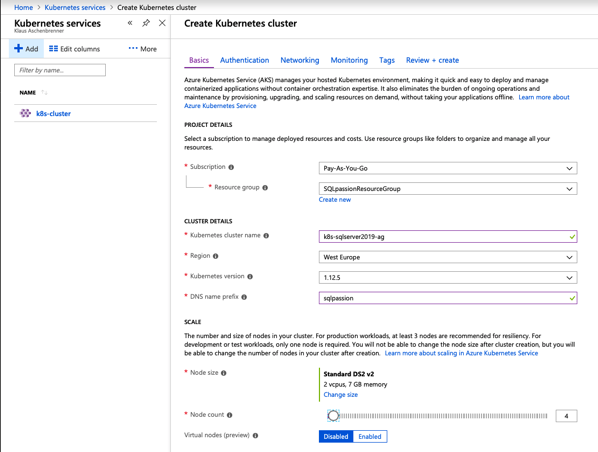Open Learn more about scaling link
598x452 pixels.
[461, 353]
